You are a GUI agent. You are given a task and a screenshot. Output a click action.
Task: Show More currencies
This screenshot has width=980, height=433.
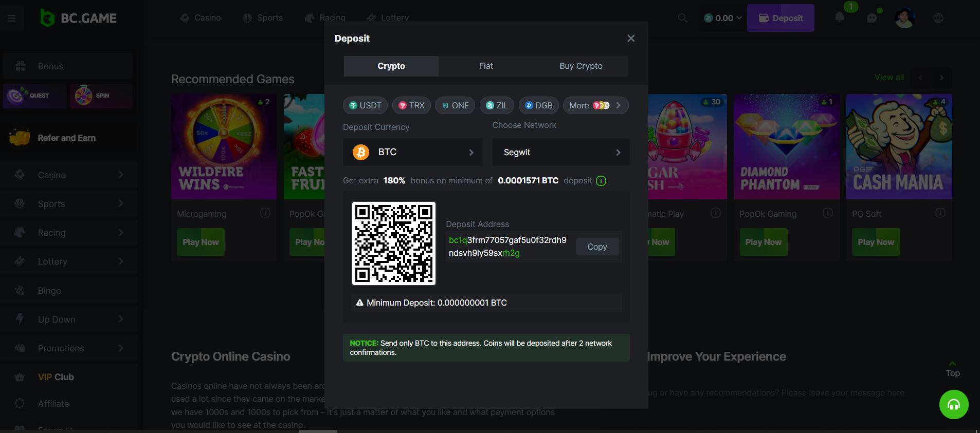[595, 105]
